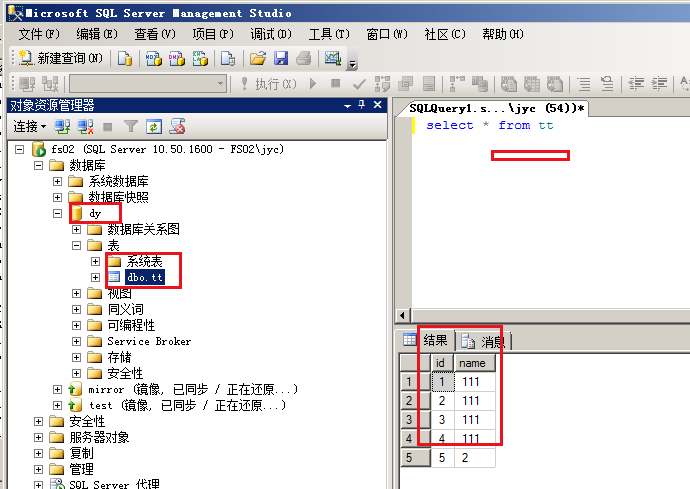
Task: Click the Object Explorer Details icon with red mark
Action: tap(177, 127)
